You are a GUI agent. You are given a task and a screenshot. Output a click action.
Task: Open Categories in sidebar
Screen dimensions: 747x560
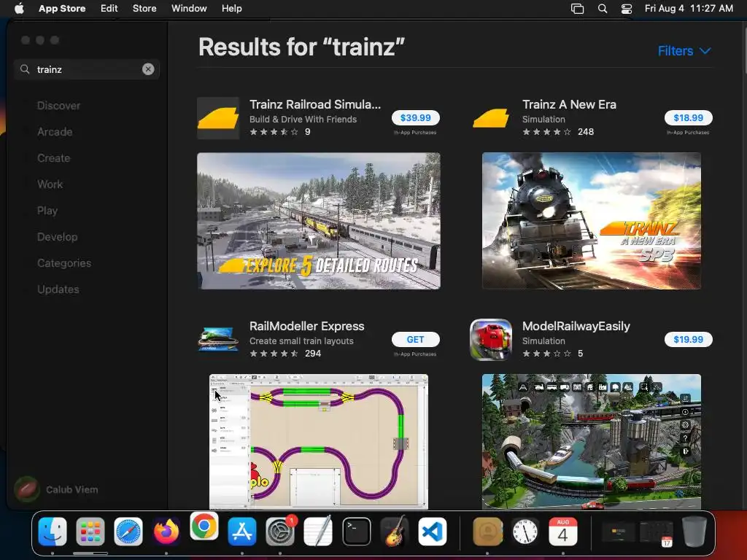tap(64, 262)
